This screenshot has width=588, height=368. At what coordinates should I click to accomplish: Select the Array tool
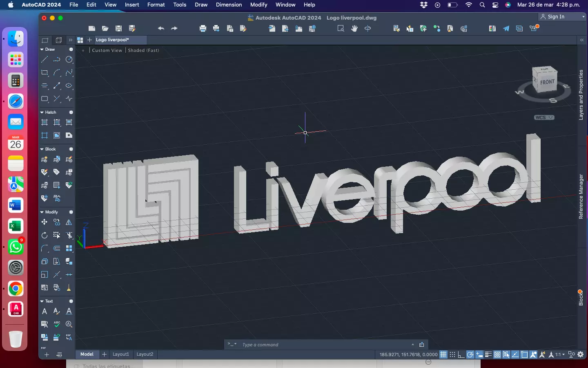point(69,248)
